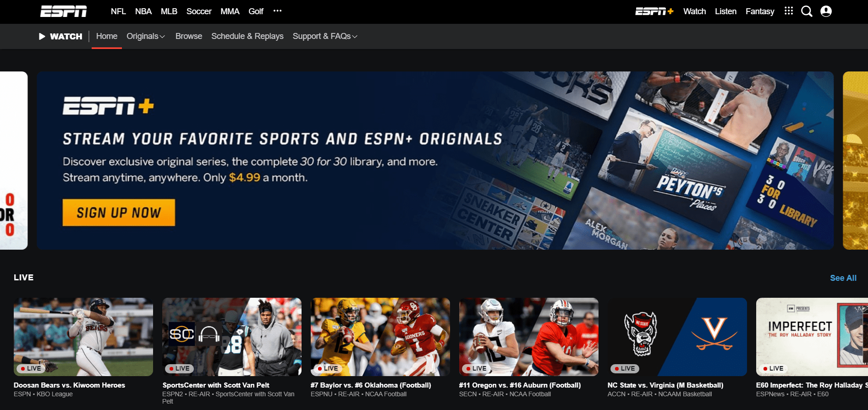
Task: Open the Soccer menu item
Action: pos(199,11)
